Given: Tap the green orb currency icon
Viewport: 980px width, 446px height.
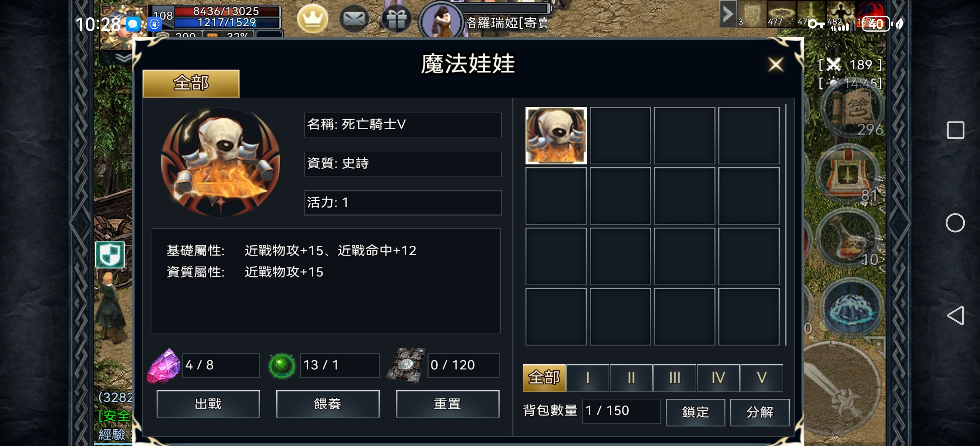Looking at the screenshot, I should pyautogui.click(x=282, y=366).
